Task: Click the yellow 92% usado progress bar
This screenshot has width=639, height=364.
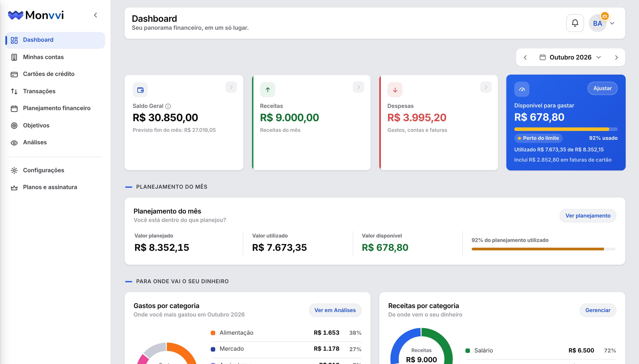Action: pos(566,129)
